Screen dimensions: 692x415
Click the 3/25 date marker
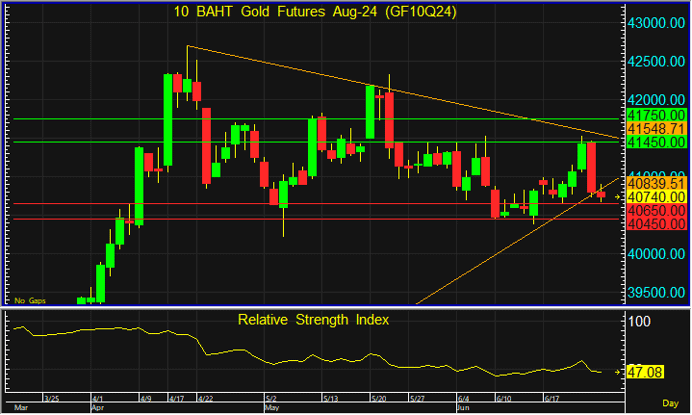51,399
